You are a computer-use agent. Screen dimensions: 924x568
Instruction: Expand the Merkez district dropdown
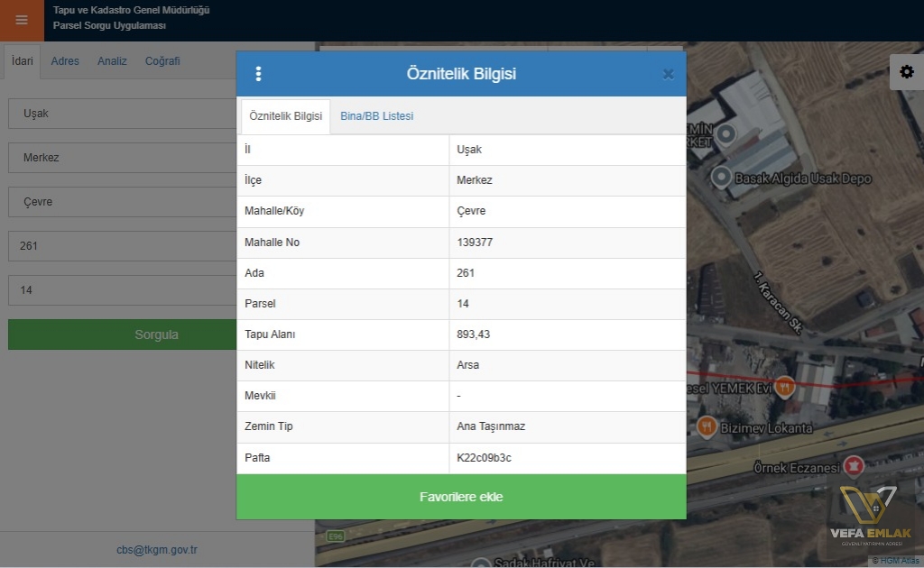tap(123, 158)
